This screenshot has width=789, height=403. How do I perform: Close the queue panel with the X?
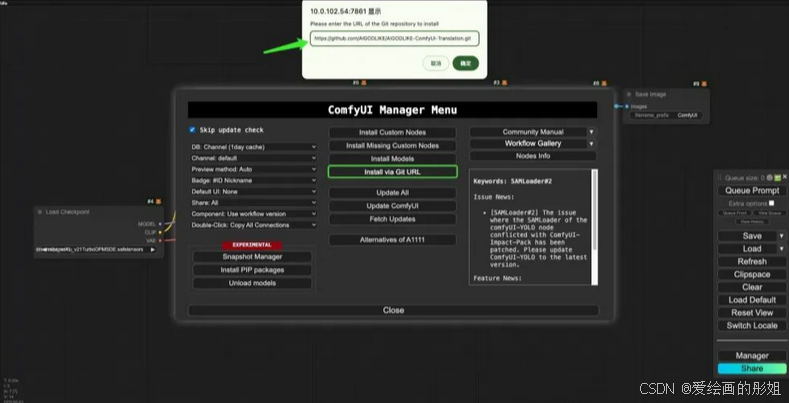coord(784,178)
